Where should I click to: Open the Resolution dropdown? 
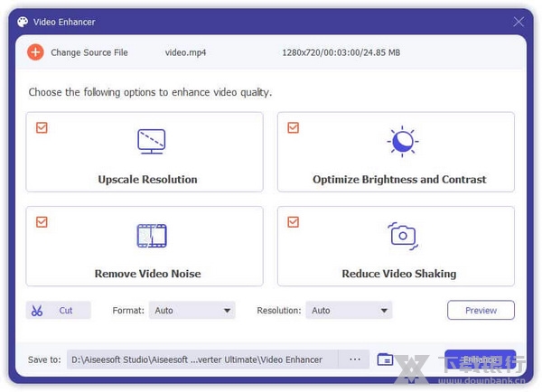(x=349, y=311)
